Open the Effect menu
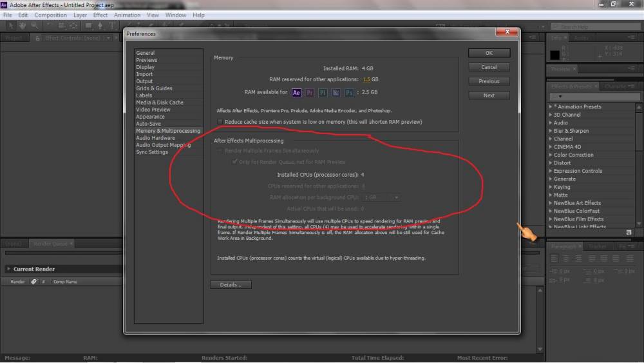The width and height of the screenshot is (644, 363). point(100,15)
